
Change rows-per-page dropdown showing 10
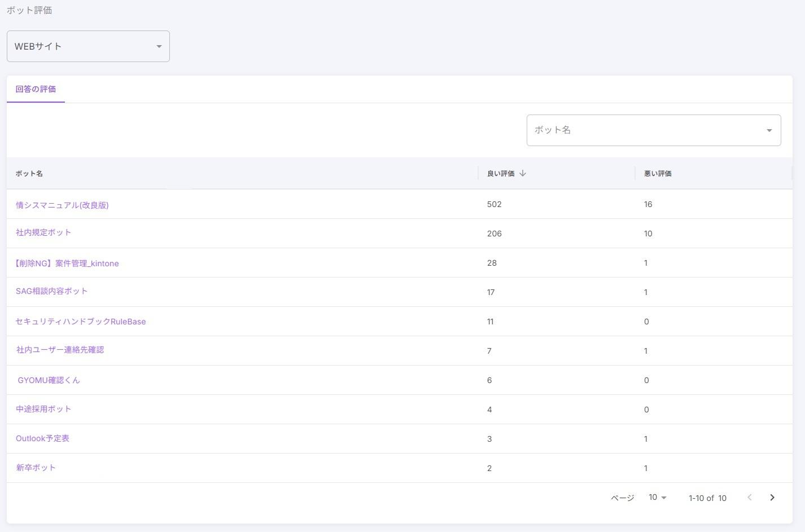click(x=658, y=498)
